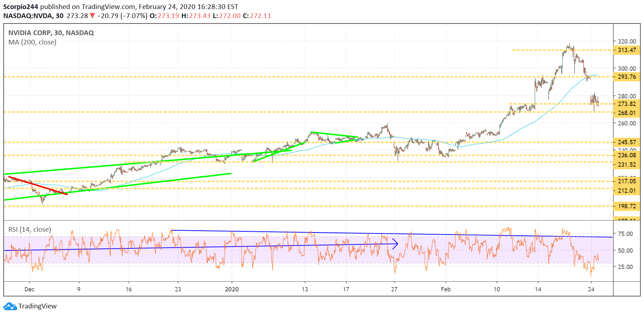644x316 pixels.
Task: Click the Scorpio244 author name
Action: 21,7
